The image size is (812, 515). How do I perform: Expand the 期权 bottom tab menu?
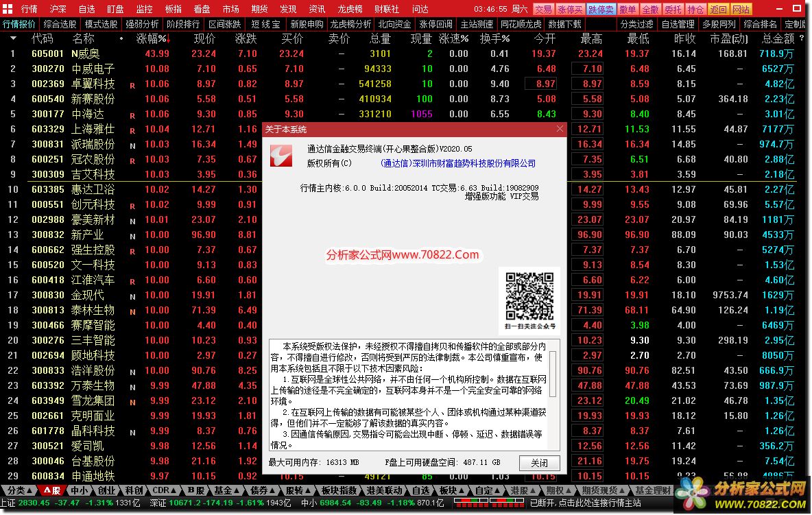point(558,490)
